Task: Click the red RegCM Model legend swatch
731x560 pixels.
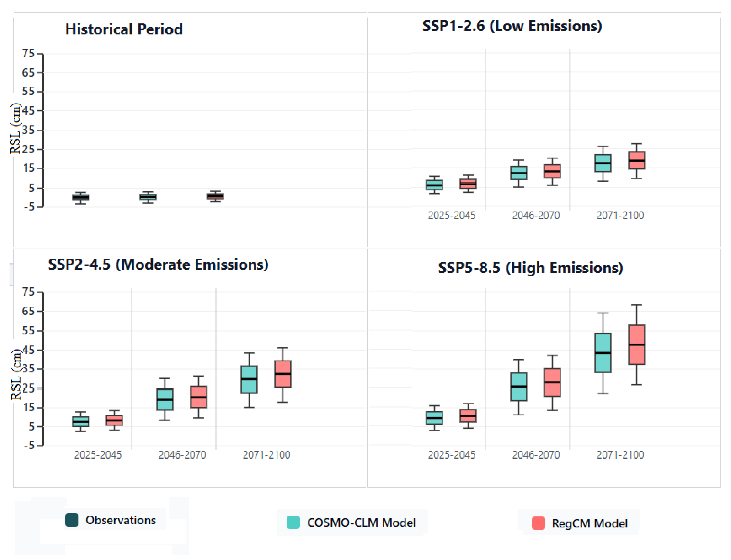Action: pos(538,523)
